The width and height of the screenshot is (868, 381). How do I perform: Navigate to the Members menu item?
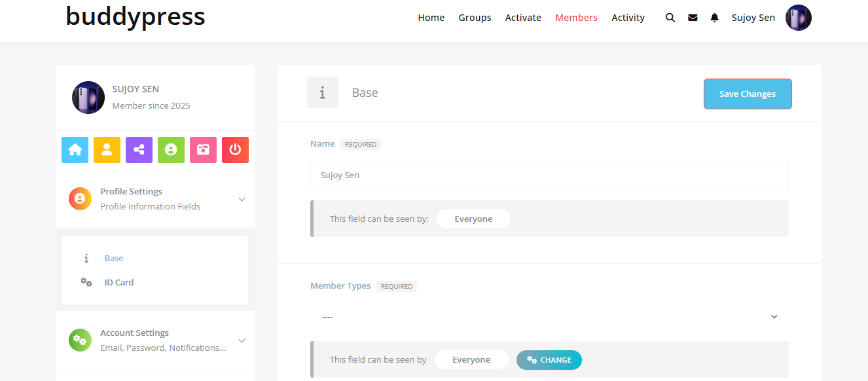[x=576, y=18]
